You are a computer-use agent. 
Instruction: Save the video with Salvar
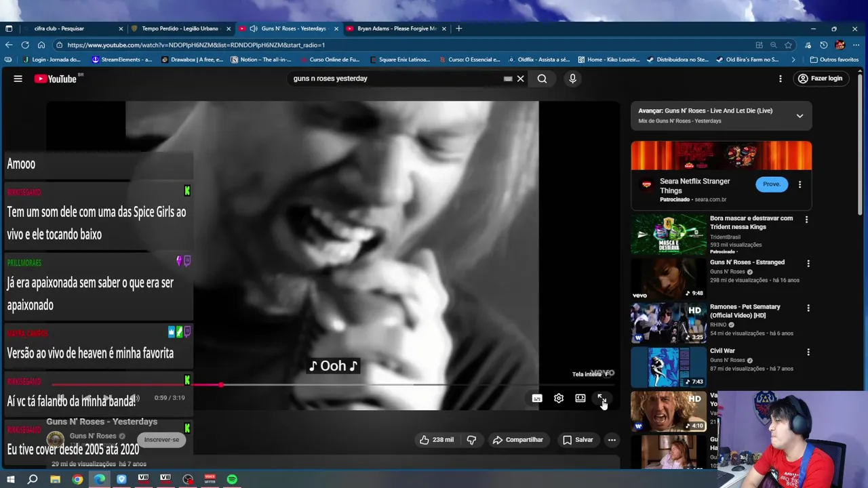coord(578,440)
